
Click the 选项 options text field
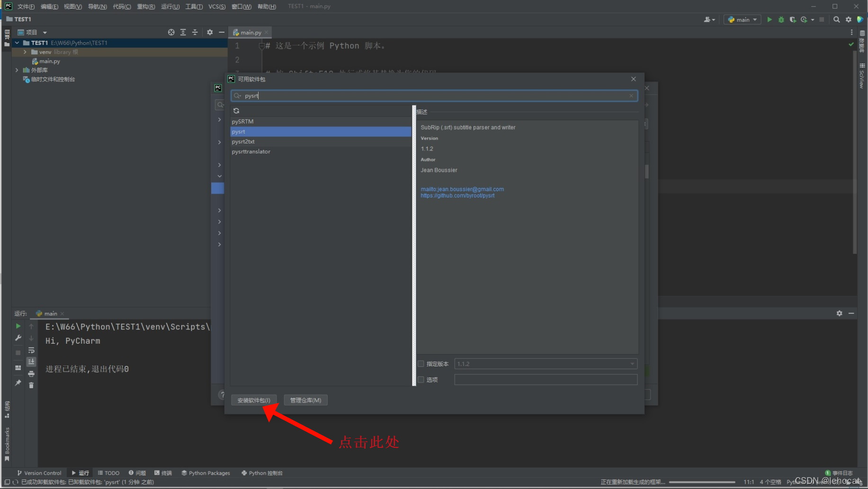tap(546, 380)
